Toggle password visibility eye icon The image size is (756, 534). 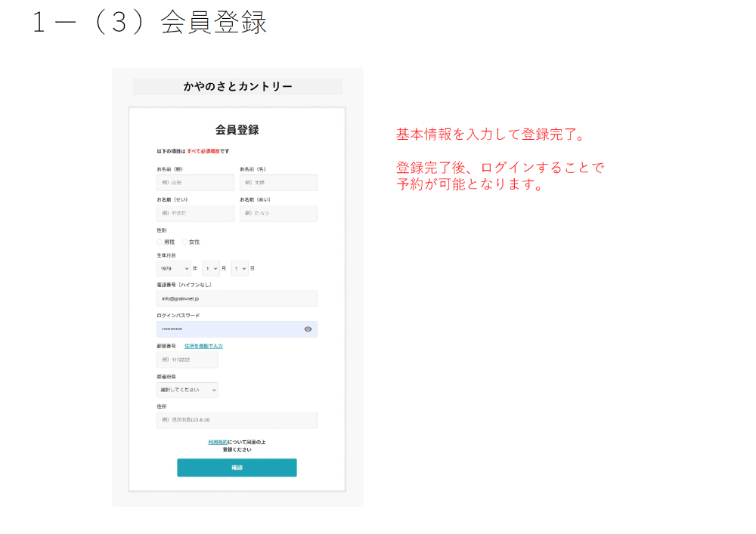(x=308, y=329)
